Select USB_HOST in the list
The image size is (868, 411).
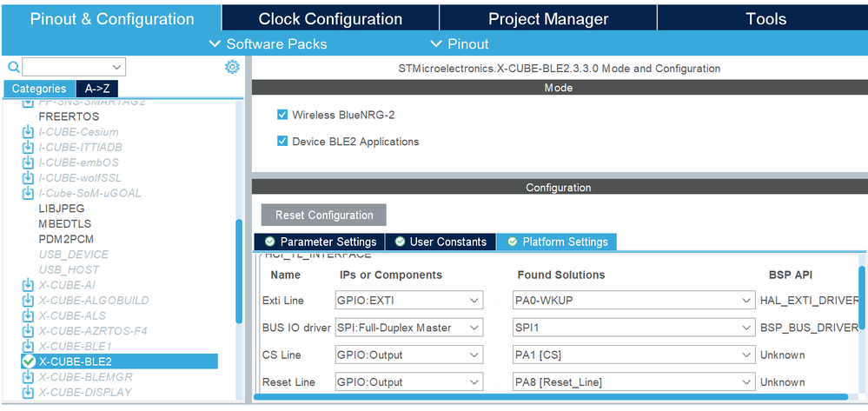pyautogui.click(x=69, y=269)
